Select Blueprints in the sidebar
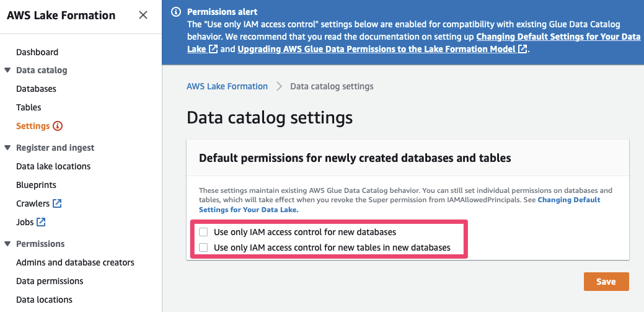 tap(36, 185)
